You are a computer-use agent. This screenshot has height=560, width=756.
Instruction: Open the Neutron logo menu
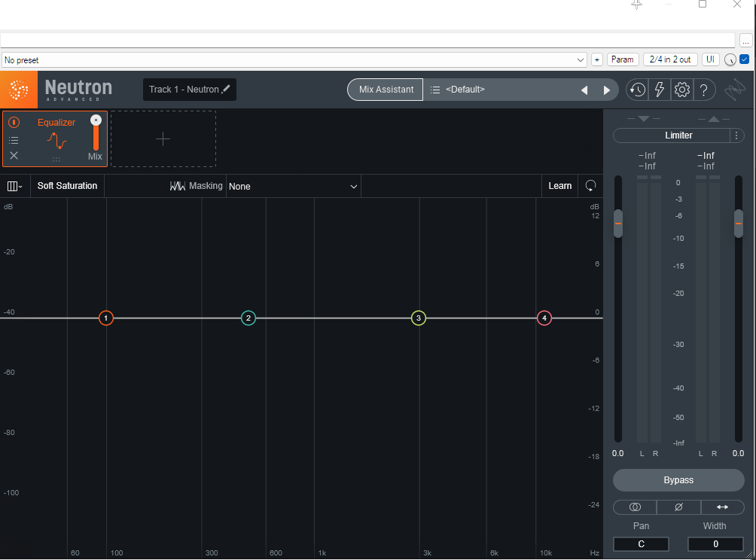click(x=19, y=90)
